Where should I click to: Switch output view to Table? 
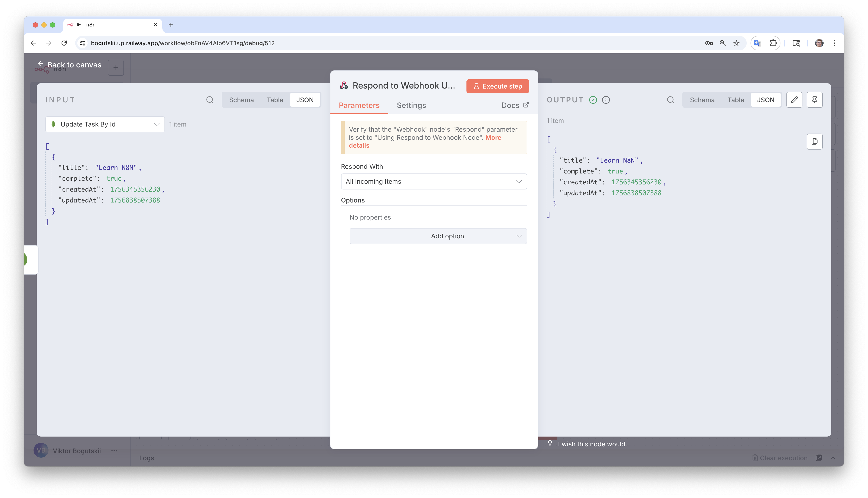736,100
